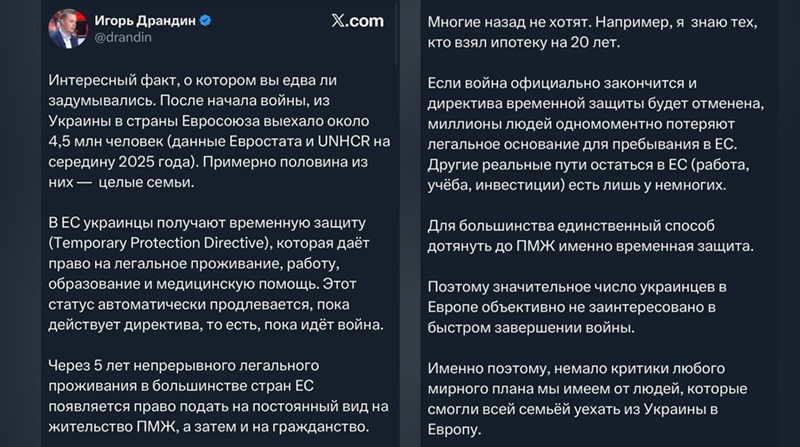Click the 'Temporary Protection Directive' text in parentheses
The width and height of the screenshot is (800, 447).
pyautogui.click(x=162, y=241)
